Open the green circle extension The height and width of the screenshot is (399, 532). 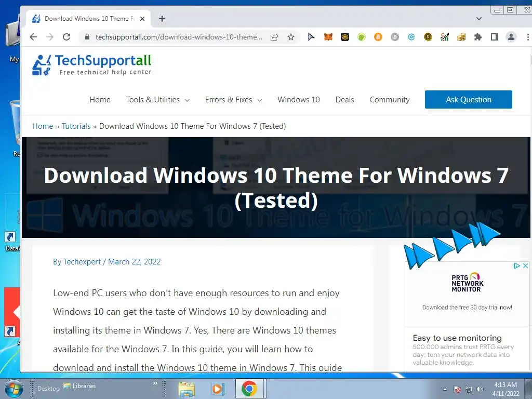pyautogui.click(x=362, y=37)
